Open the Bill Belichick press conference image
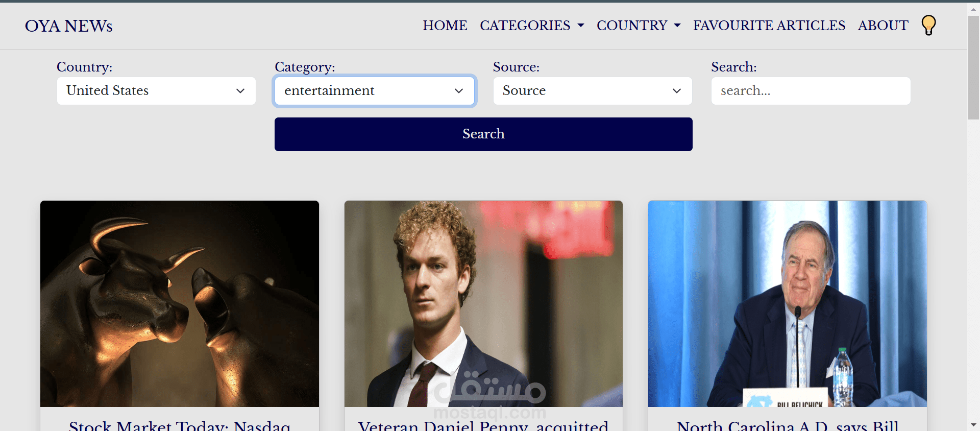 click(787, 304)
